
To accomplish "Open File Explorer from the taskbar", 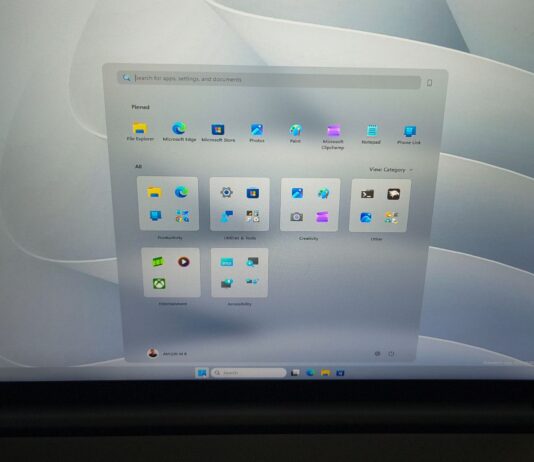I will tap(325, 373).
